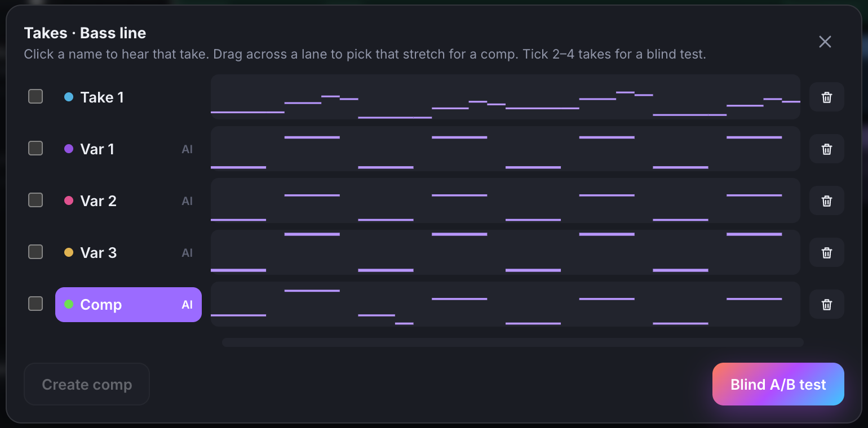Click the trash icon for Var 3
This screenshot has width=868, height=428.
(826, 252)
